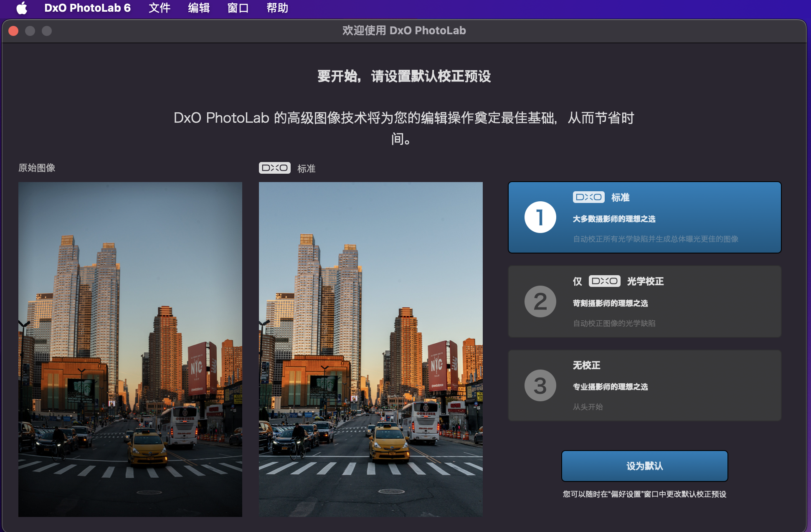This screenshot has width=811, height=532.
Task: Open the 文件 menu
Action: pyautogui.click(x=159, y=8)
